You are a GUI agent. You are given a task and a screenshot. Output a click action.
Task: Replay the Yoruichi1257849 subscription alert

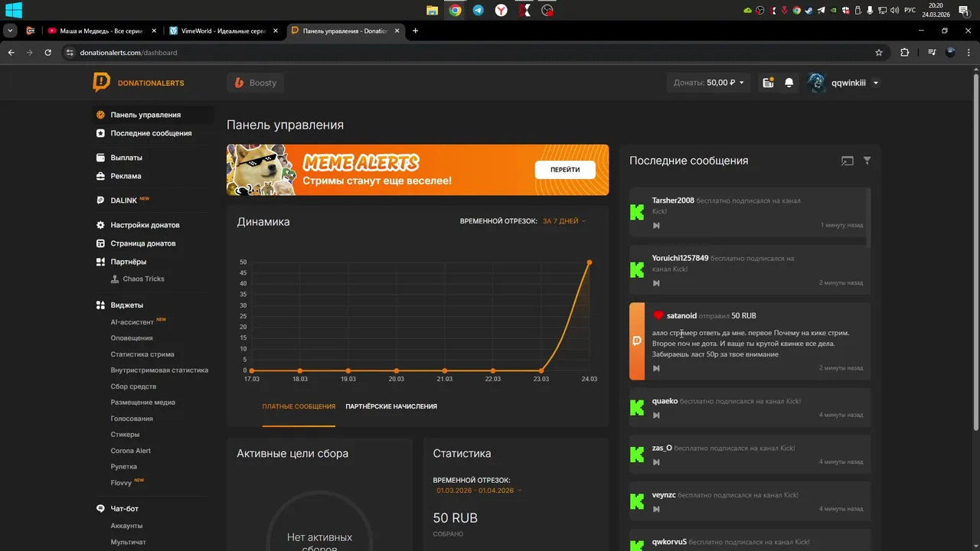[x=656, y=283]
